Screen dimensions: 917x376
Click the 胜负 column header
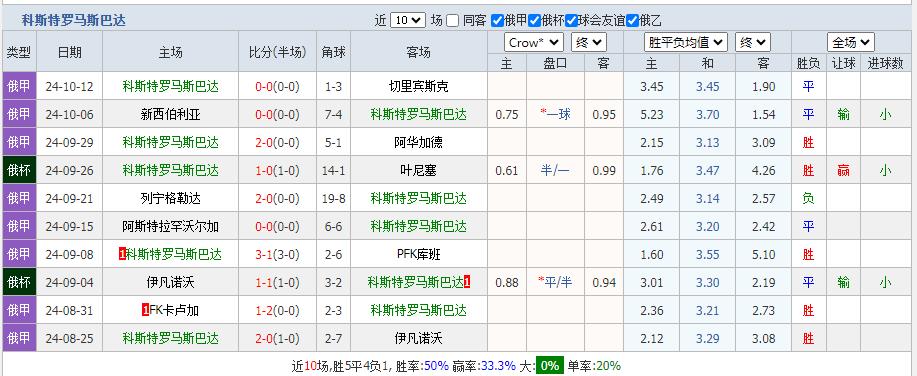(808, 63)
